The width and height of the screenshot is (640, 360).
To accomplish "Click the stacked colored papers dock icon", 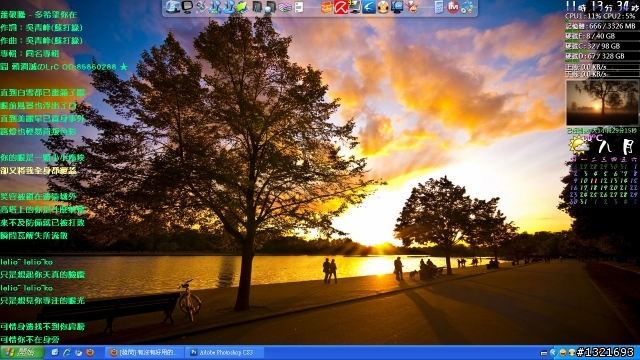I will pos(285,7).
